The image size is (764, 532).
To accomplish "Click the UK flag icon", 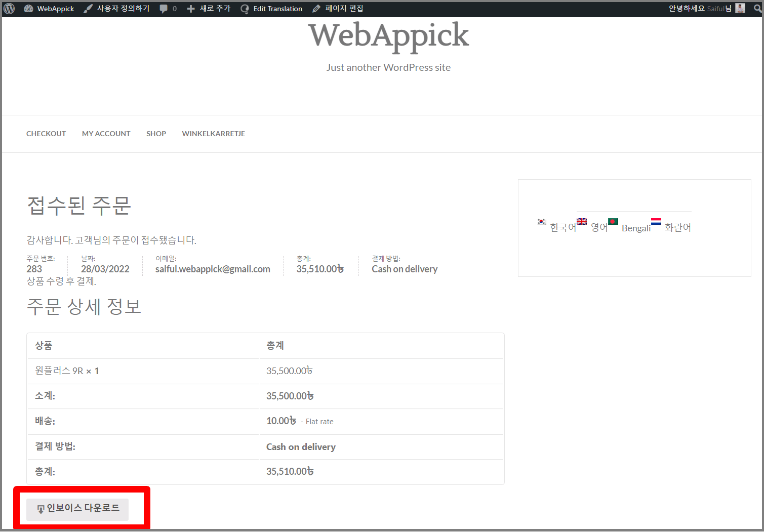I will [582, 221].
